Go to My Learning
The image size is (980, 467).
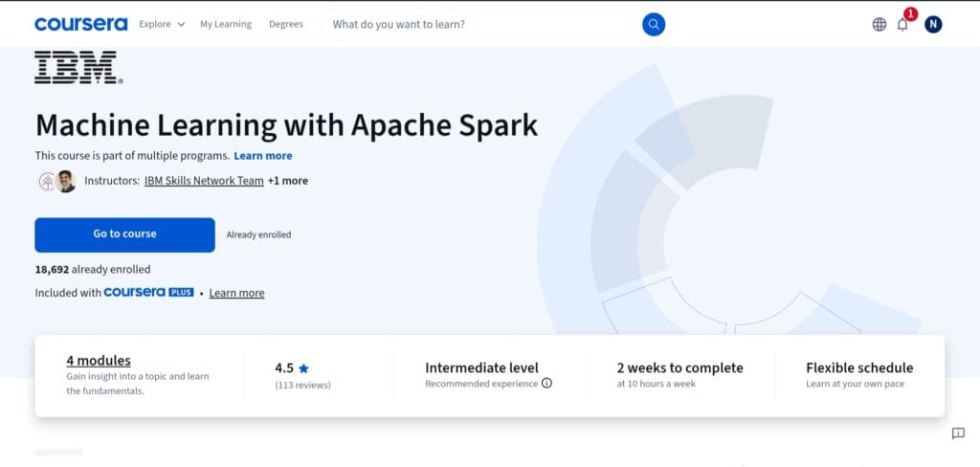click(226, 24)
